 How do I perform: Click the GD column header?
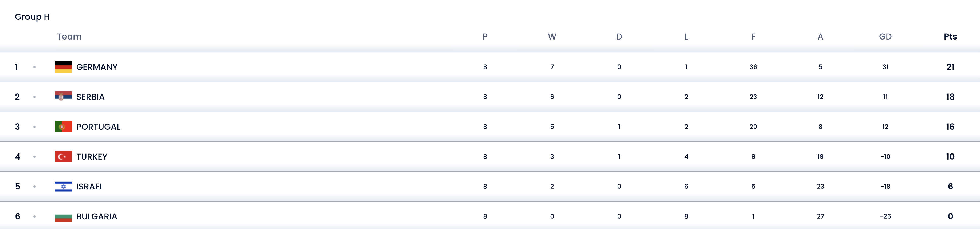885,37
